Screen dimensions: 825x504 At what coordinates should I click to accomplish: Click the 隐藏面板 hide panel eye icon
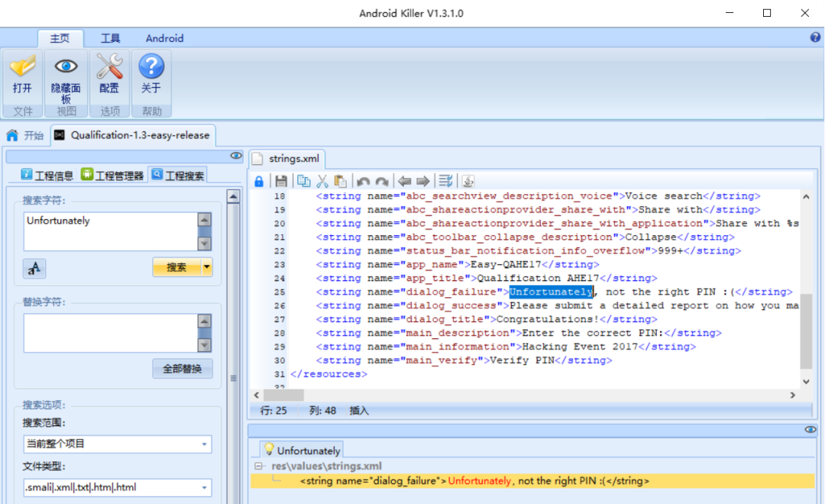click(x=66, y=66)
